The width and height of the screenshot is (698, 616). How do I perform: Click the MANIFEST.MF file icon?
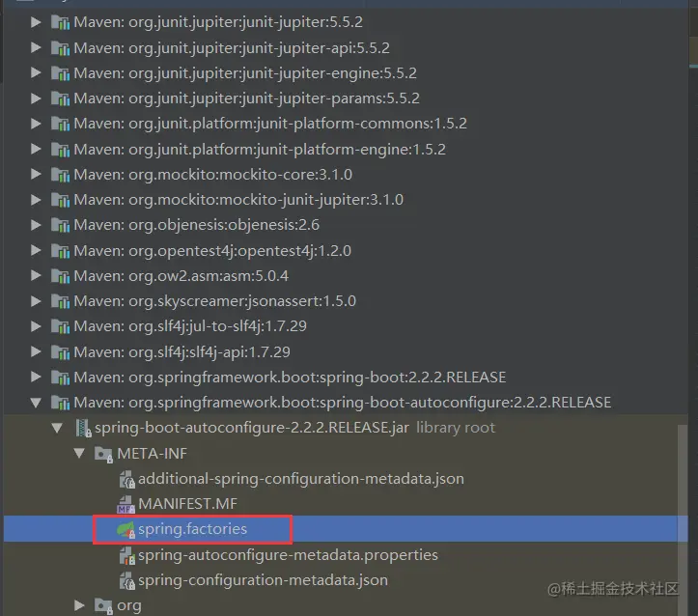pyautogui.click(x=126, y=505)
